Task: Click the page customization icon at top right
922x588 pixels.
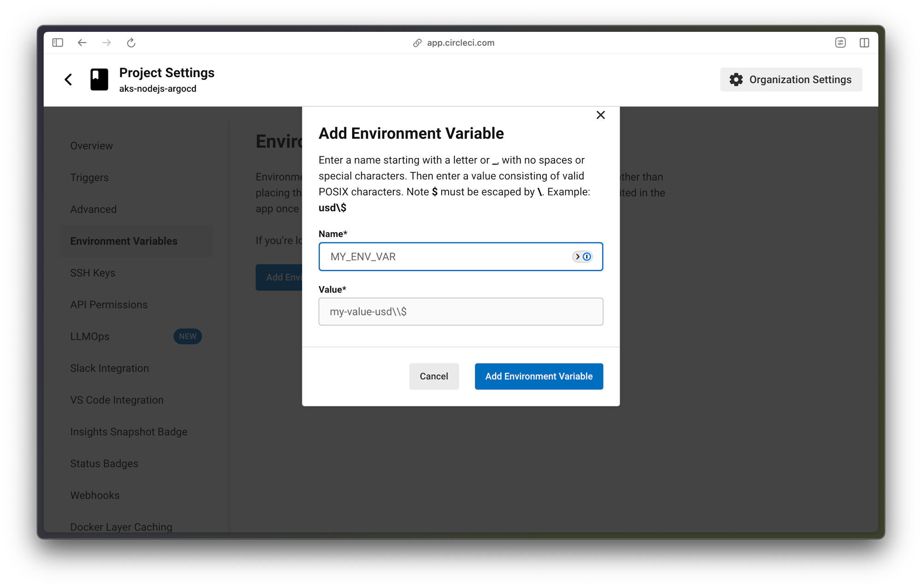Action: click(x=841, y=42)
